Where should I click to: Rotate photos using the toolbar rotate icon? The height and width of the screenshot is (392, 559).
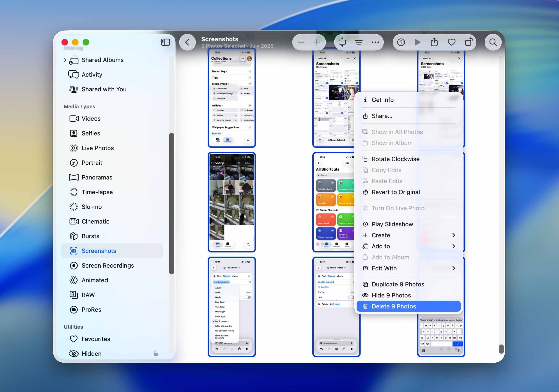tap(469, 42)
